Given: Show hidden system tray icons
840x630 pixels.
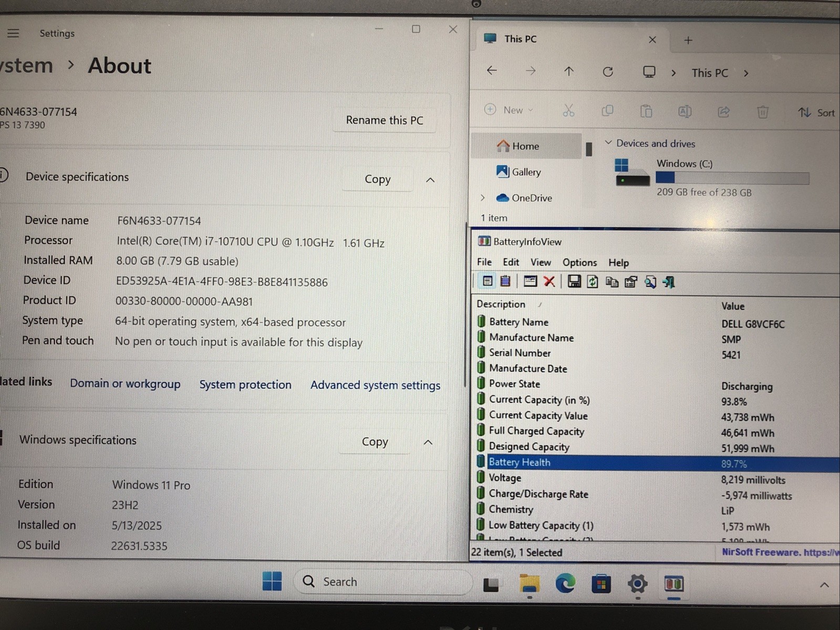Looking at the screenshot, I should pos(824,585).
